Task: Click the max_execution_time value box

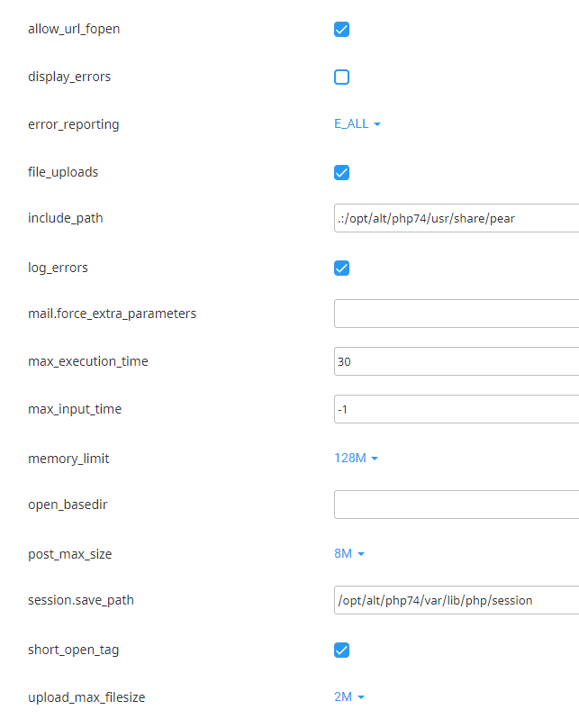Action: click(450, 360)
